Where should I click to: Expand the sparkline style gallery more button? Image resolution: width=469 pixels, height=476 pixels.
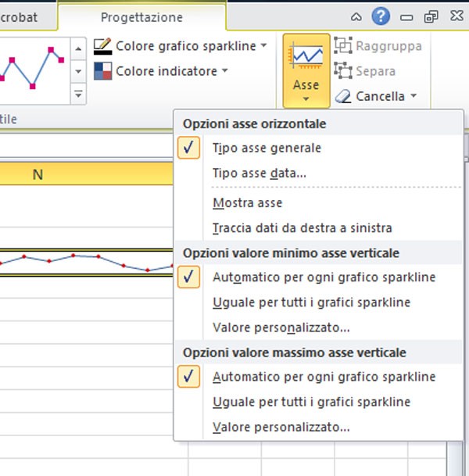[x=77, y=95]
